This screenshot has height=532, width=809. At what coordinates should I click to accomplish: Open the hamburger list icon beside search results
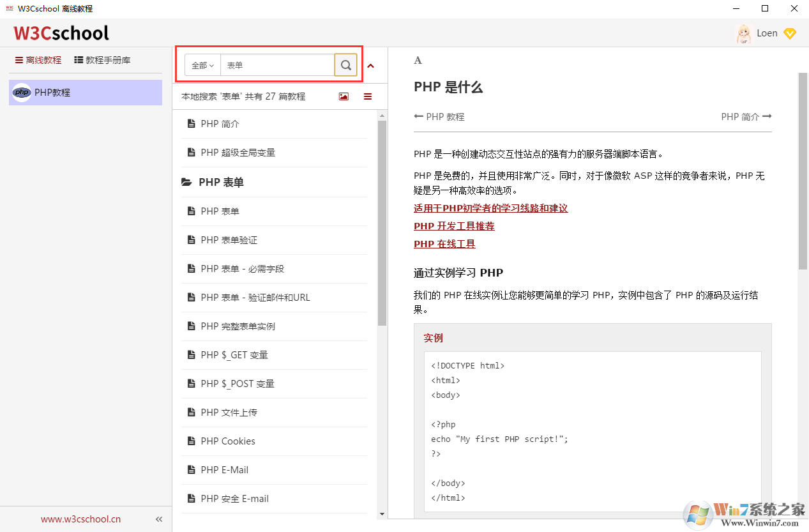(367, 96)
